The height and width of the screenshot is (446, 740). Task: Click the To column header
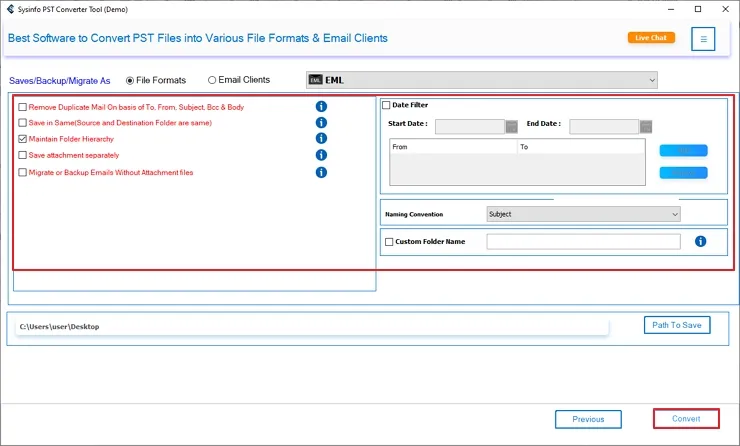pos(581,147)
